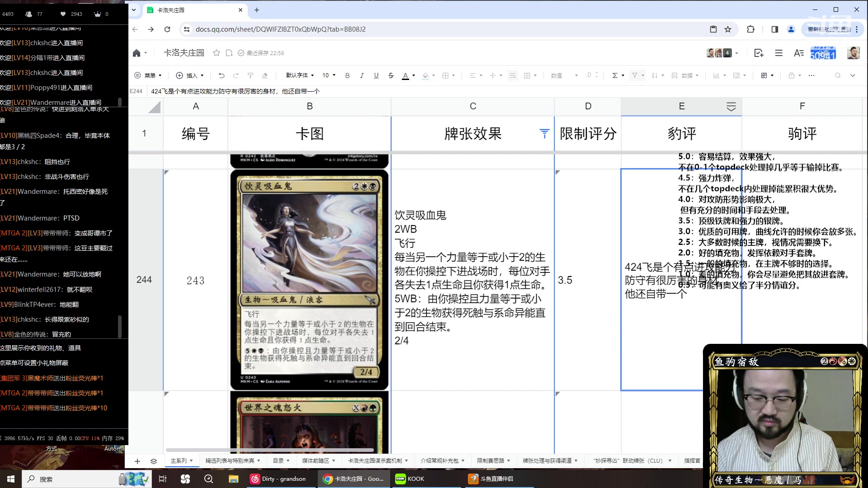Open the Windows Start menu
The image size is (868, 488).
[11, 479]
